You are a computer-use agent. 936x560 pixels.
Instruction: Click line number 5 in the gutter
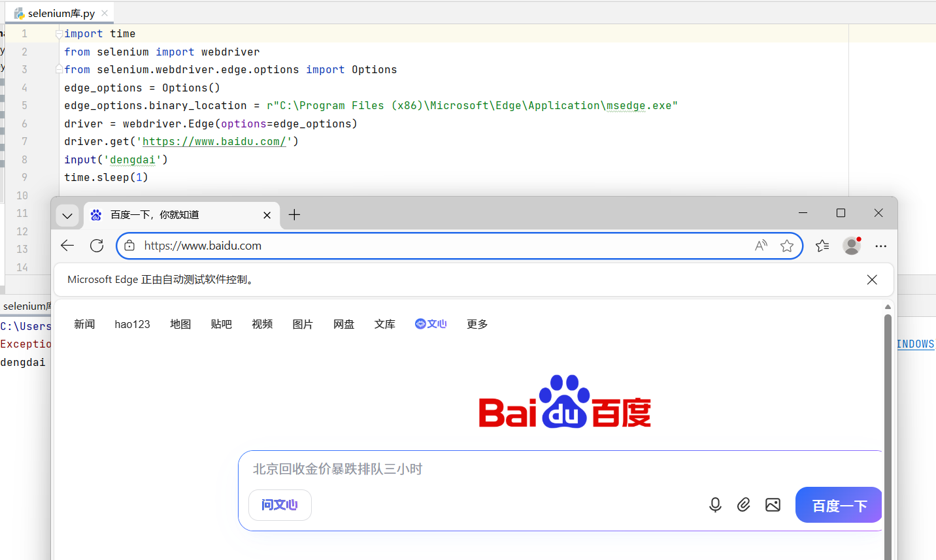[x=24, y=105]
